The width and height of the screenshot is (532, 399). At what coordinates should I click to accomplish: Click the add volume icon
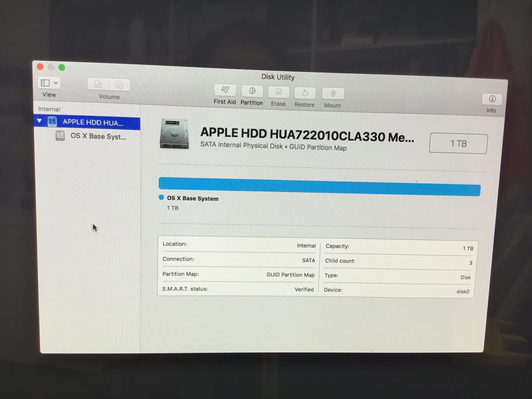[98, 85]
